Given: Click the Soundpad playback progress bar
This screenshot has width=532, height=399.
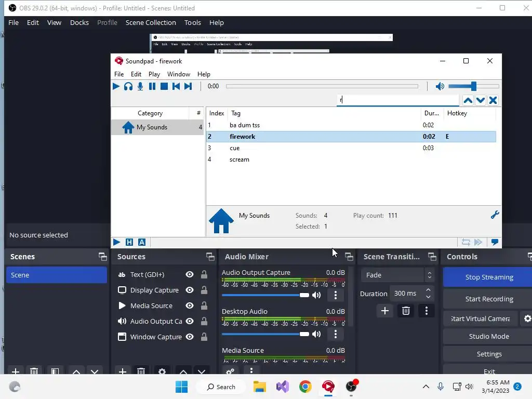Looking at the screenshot, I should [x=322, y=86].
